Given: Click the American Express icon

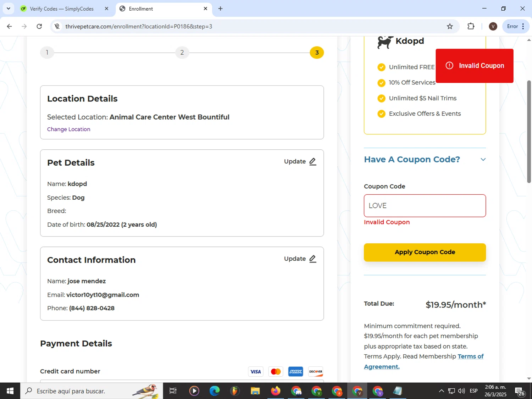Looking at the screenshot, I should pyautogui.click(x=295, y=371).
